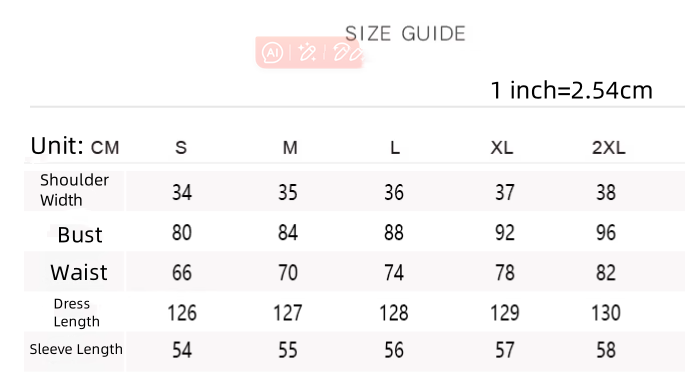Select the 2XL size column header
Viewport: 685px width, 392px height.
coord(609,148)
